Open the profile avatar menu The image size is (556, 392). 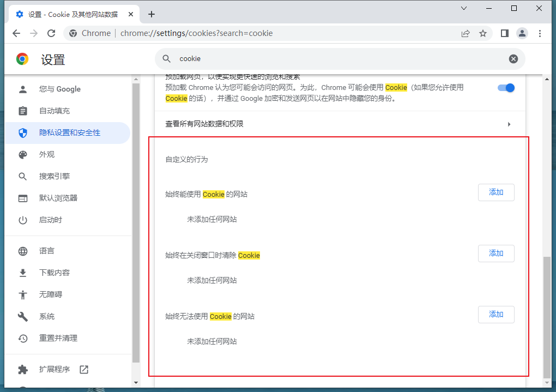point(522,33)
